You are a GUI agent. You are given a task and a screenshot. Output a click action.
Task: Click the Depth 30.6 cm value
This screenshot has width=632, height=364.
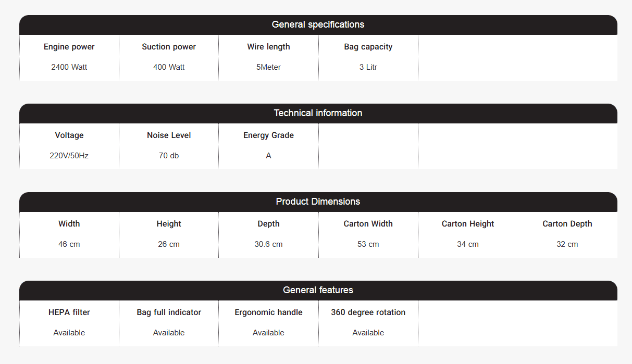point(268,244)
